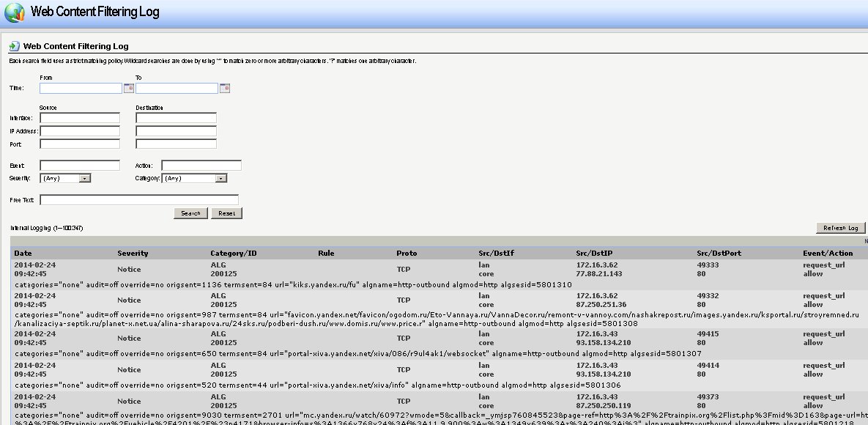Click the Source Port field
This screenshot has width=868, height=425.
point(80,144)
